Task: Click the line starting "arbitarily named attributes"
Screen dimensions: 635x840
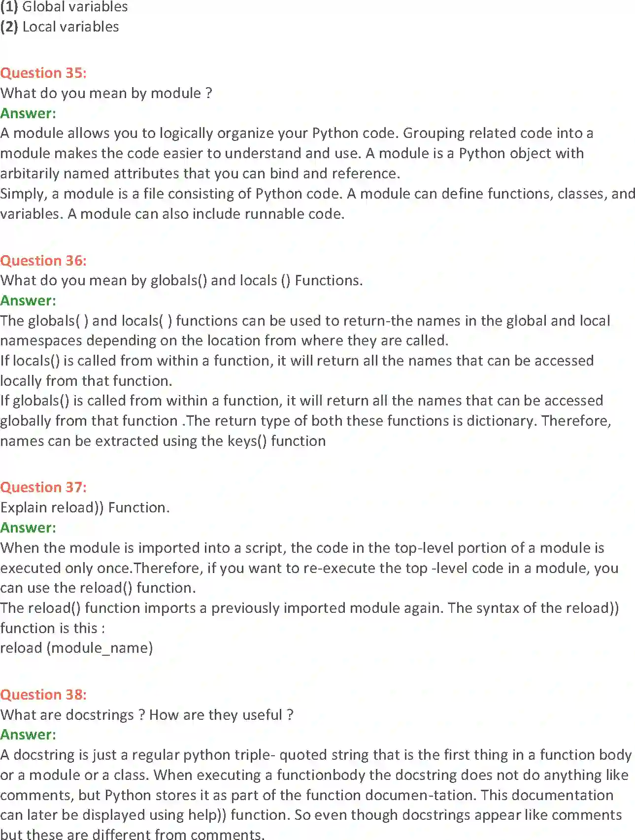Action: coord(200,173)
